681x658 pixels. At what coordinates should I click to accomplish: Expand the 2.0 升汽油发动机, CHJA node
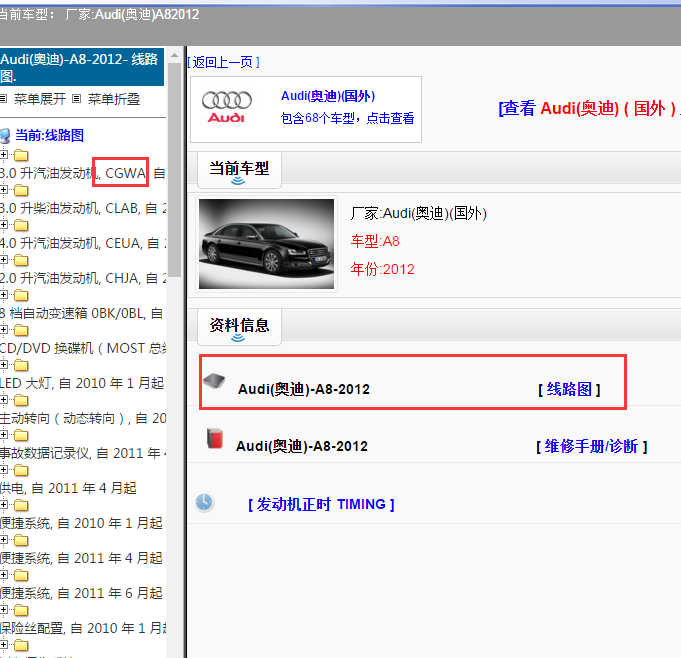pyautogui.click(x=3, y=260)
